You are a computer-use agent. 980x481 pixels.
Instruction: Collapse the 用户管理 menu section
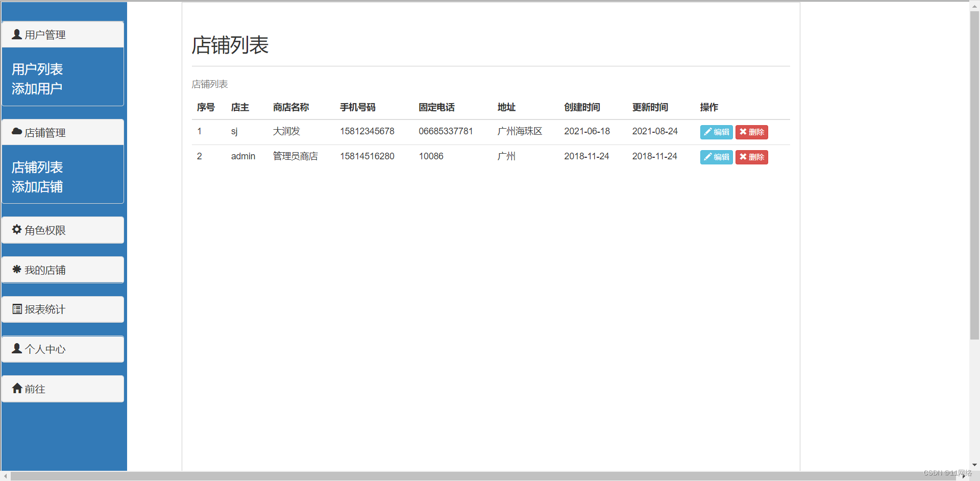63,35
